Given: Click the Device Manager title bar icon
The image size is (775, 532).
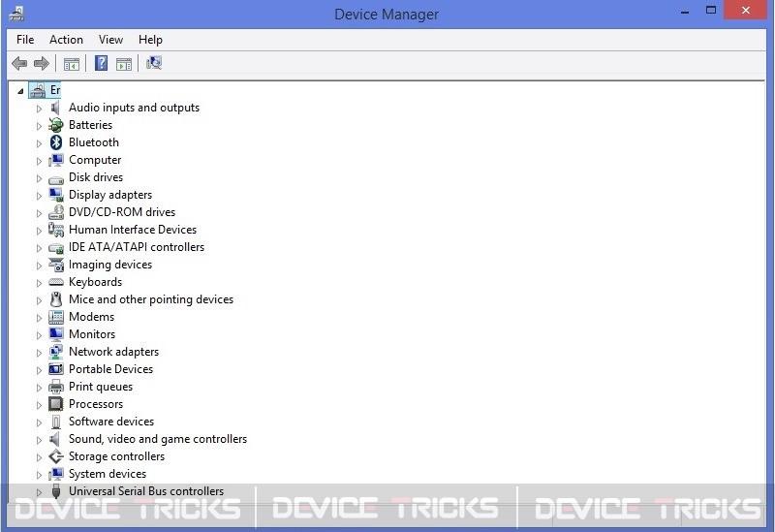Looking at the screenshot, I should click(x=16, y=14).
